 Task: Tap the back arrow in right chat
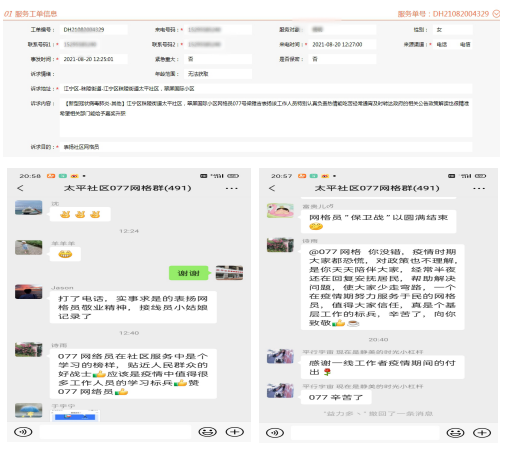[x=272, y=188]
